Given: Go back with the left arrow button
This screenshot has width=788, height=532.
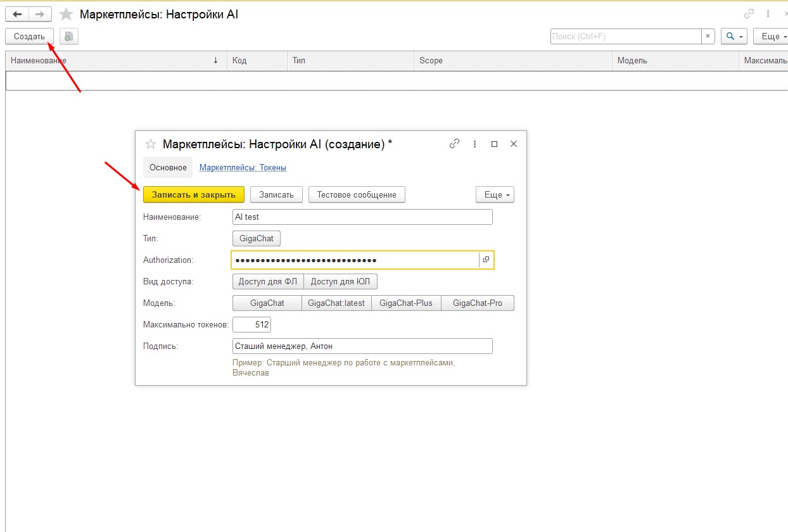Looking at the screenshot, I should pyautogui.click(x=17, y=14).
